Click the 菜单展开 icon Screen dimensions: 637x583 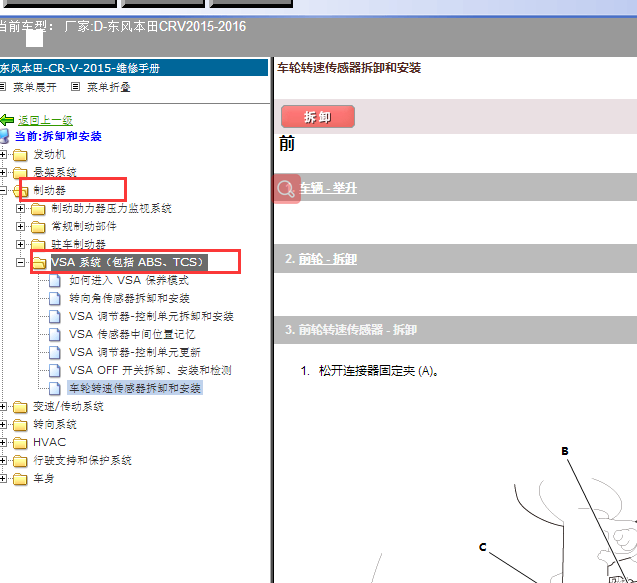click(x=2, y=87)
